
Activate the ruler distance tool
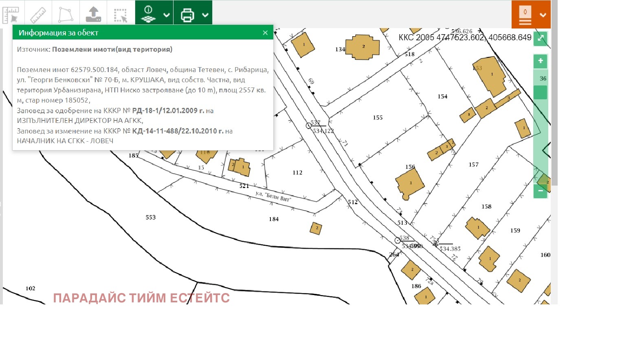tap(38, 15)
